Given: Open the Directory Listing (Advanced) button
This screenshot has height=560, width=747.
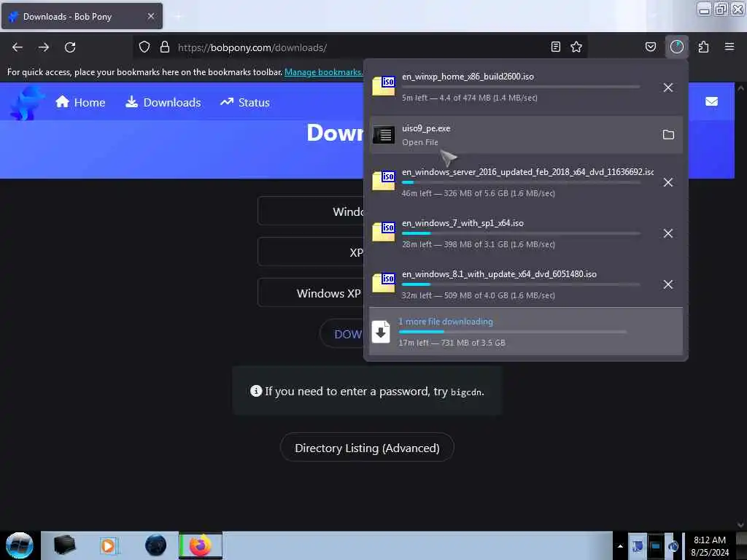Looking at the screenshot, I should (367, 448).
